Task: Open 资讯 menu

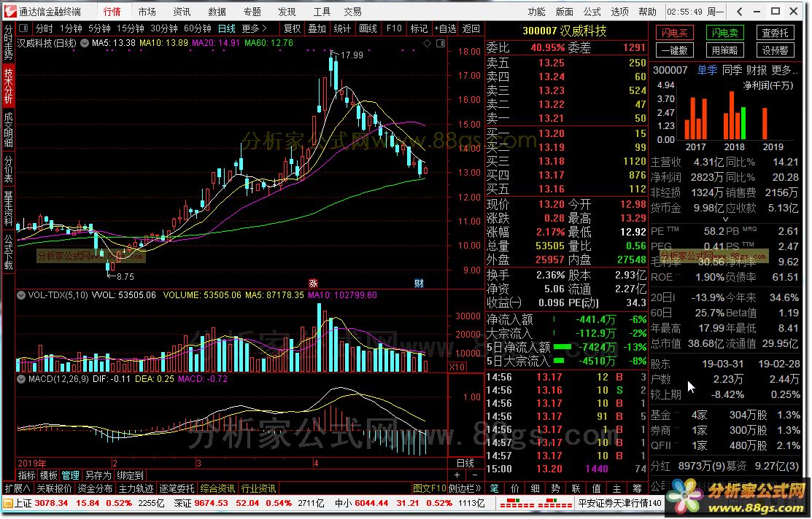Action: point(182,12)
